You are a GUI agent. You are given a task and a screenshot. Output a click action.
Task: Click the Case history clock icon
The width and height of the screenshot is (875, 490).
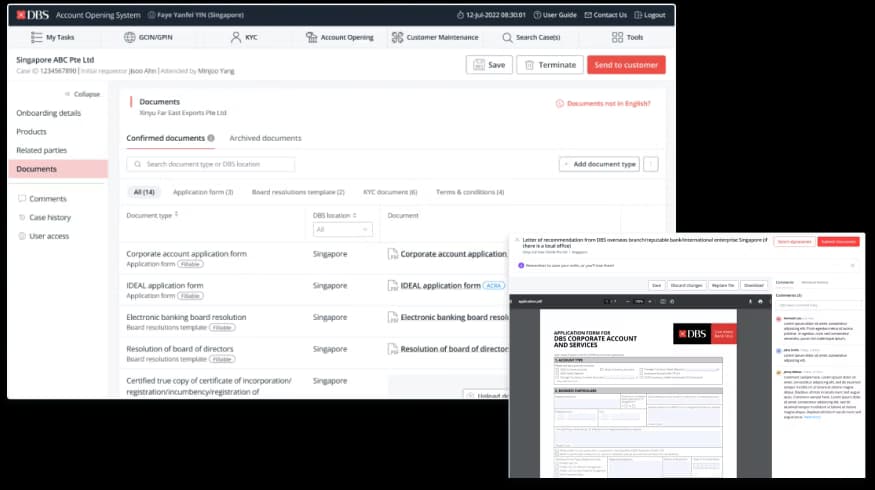[22, 217]
